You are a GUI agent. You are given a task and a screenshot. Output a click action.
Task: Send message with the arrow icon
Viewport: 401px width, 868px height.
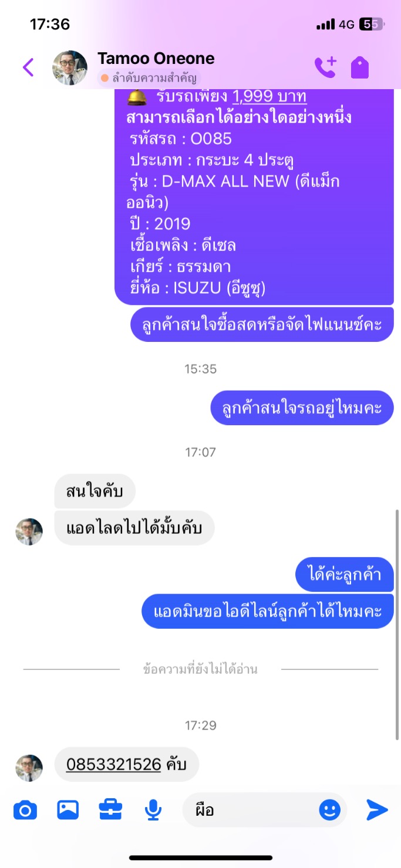(x=377, y=810)
